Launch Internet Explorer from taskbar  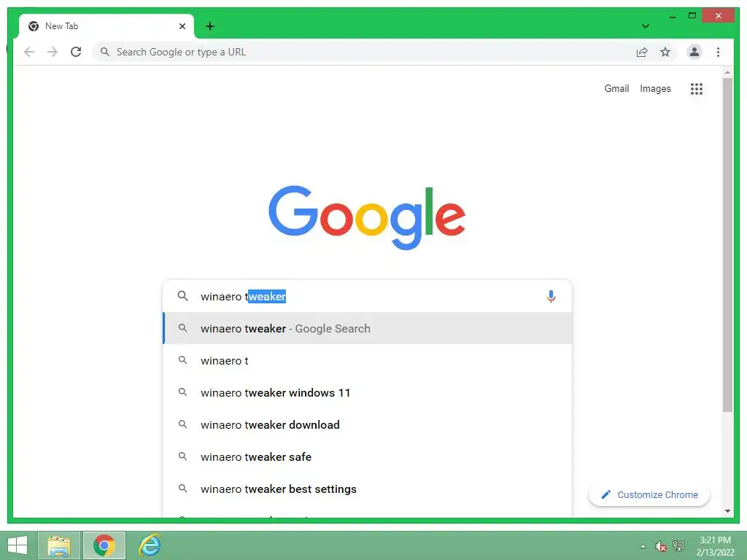point(149,545)
